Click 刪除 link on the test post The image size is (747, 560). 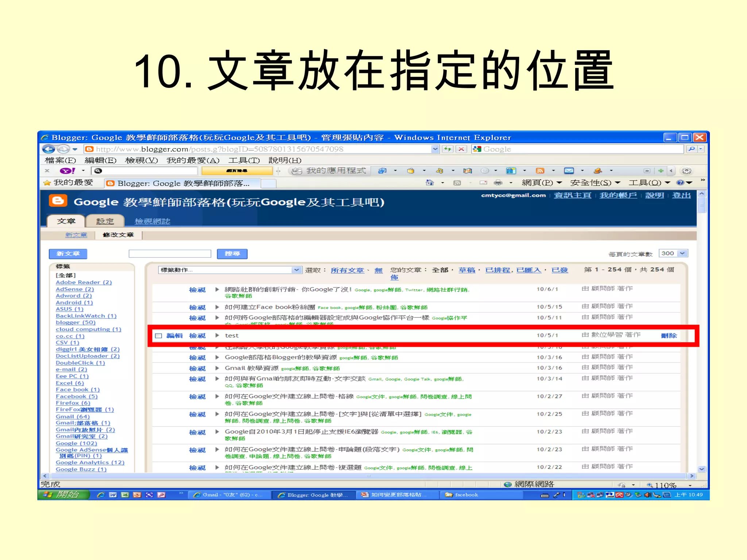pyautogui.click(x=669, y=335)
